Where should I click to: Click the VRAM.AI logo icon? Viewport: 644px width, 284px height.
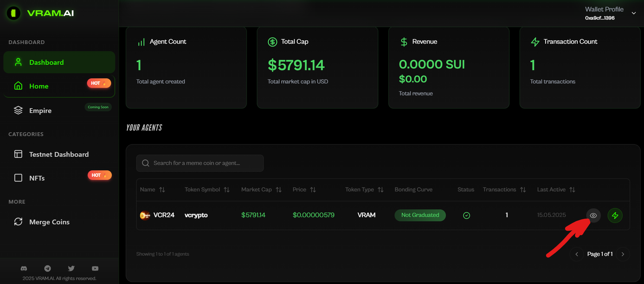point(14,14)
